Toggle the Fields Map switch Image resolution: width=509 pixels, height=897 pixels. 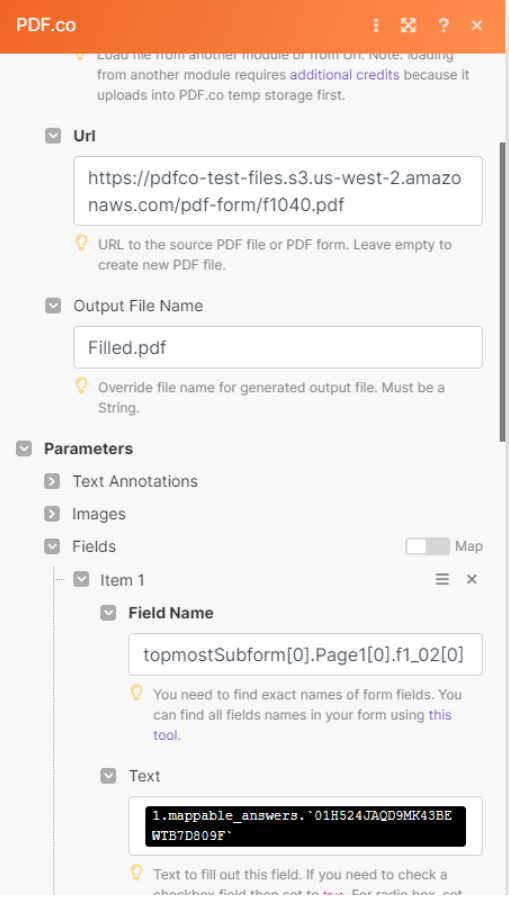[427, 546]
